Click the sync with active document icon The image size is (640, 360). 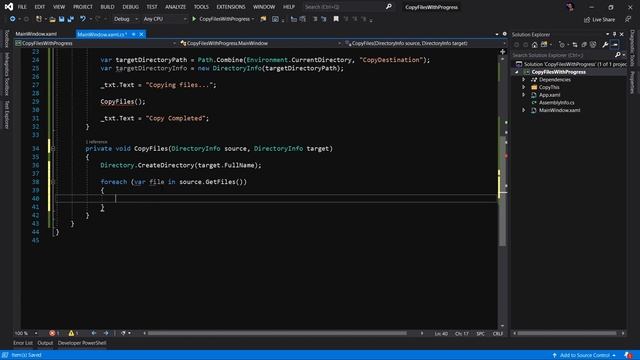tap(575, 45)
